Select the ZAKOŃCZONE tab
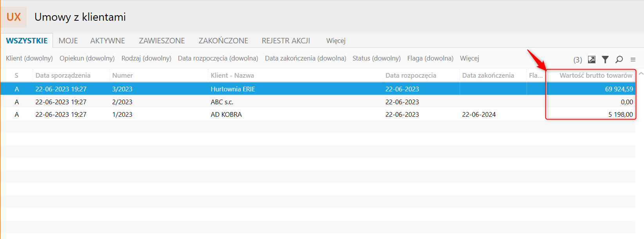The image size is (644, 239). pos(223,41)
